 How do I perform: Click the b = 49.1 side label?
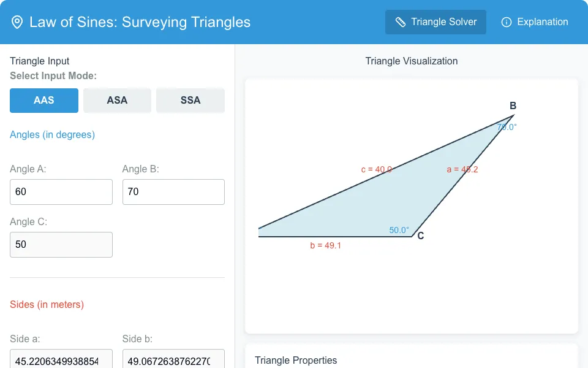(325, 245)
